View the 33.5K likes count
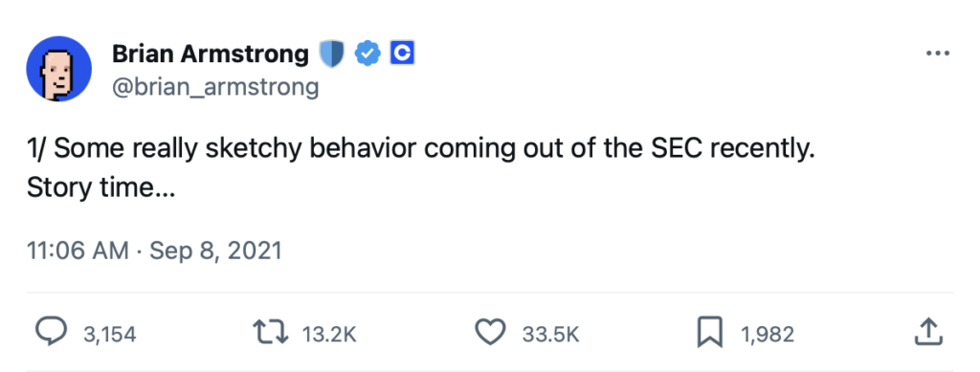 (550, 335)
